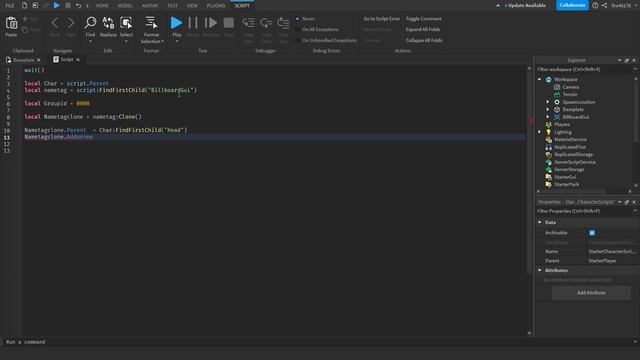Click the Replace icon

[x=108, y=23]
